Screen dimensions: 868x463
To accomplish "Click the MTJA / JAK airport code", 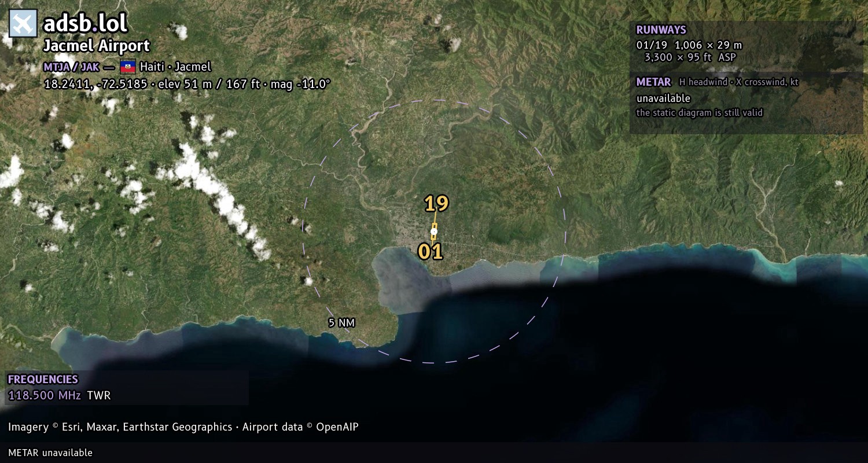I will click(71, 67).
